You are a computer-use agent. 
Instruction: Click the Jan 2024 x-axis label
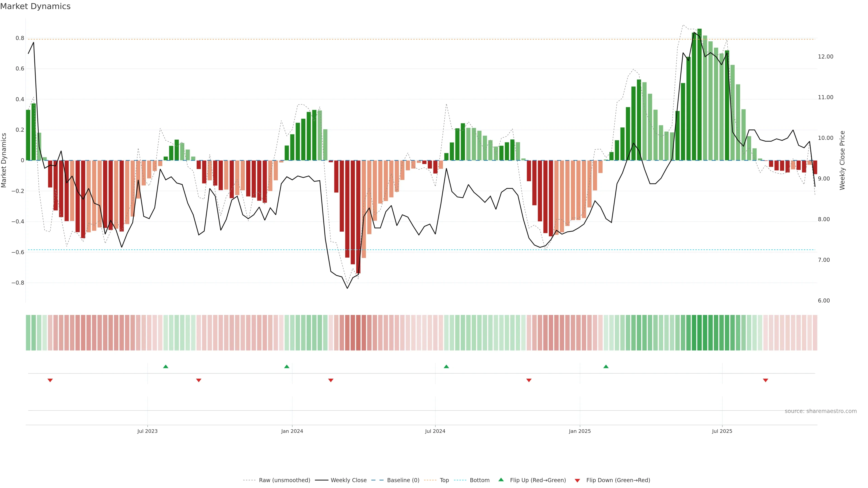coord(292,431)
